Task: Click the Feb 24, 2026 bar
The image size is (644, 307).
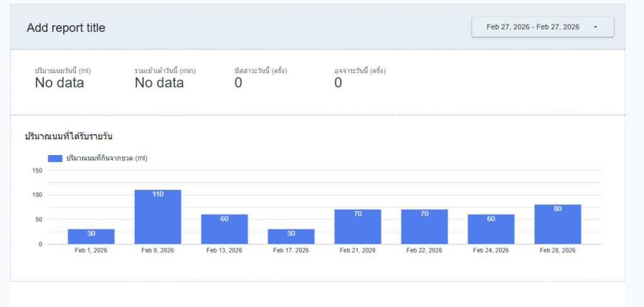Action: [491, 229]
